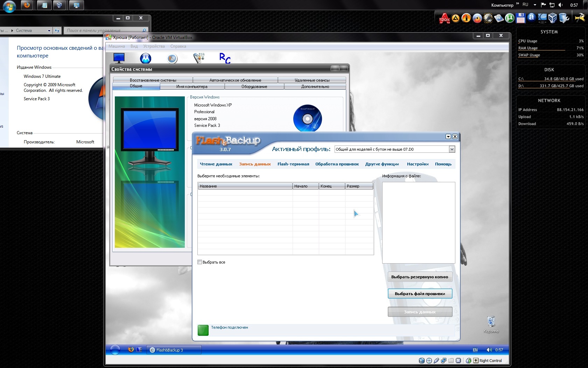Open the globe network dock icon
588x368 pixels.
click(x=488, y=18)
